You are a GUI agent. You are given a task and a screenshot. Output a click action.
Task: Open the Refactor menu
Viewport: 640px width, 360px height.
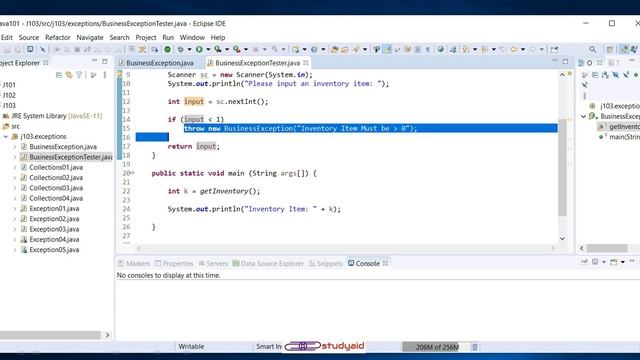pyautogui.click(x=58, y=38)
